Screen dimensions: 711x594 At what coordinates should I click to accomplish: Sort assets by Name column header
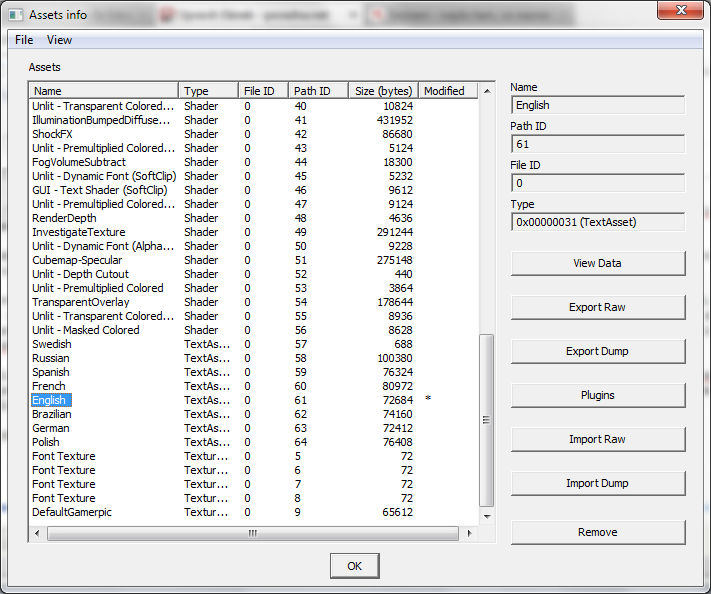click(x=104, y=91)
